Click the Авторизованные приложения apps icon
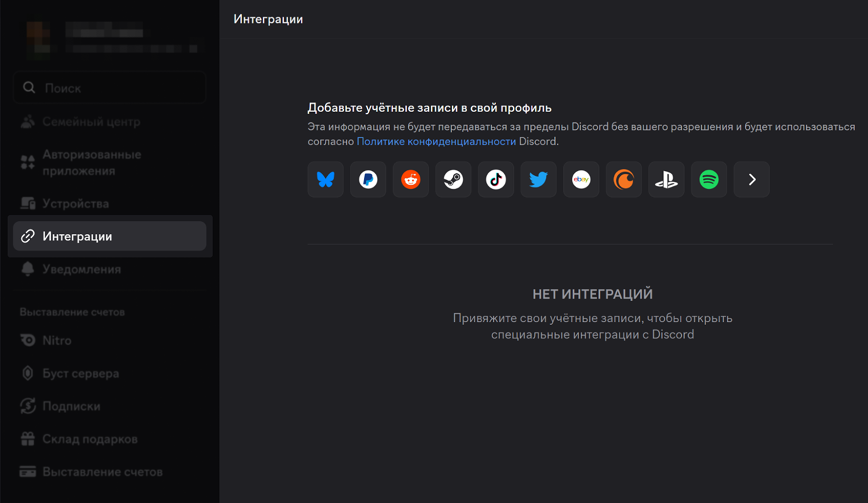 tap(27, 162)
